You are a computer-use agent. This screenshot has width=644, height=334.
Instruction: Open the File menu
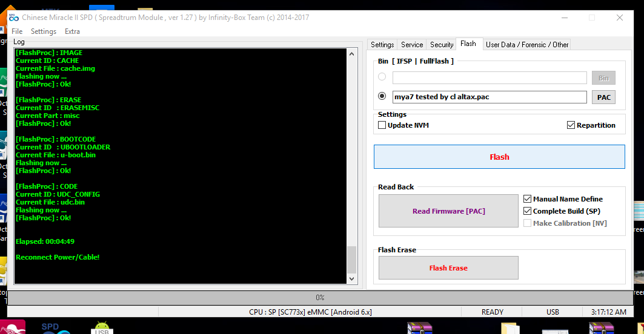[x=17, y=31]
